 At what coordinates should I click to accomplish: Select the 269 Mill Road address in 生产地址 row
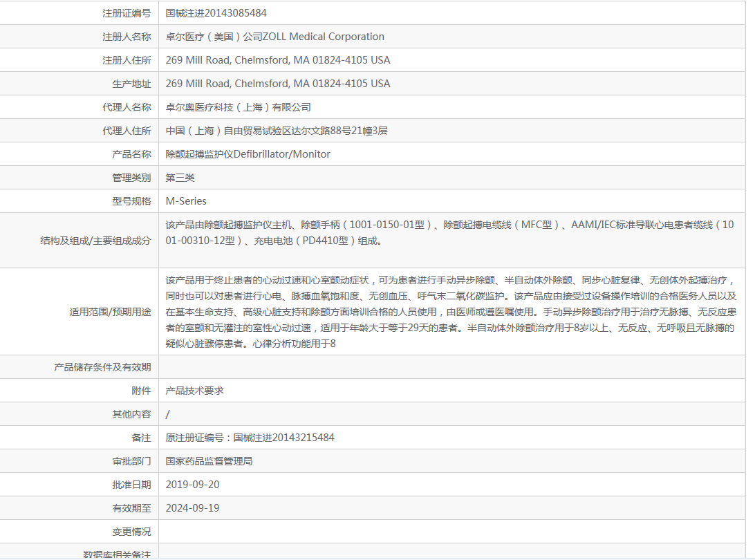pyautogui.click(x=278, y=84)
